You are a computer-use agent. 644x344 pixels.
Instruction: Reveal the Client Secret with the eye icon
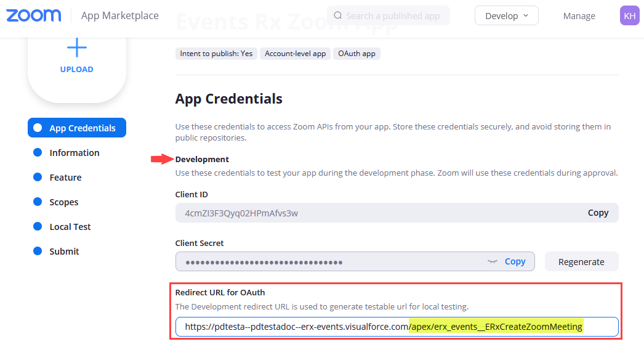click(x=492, y=261)
